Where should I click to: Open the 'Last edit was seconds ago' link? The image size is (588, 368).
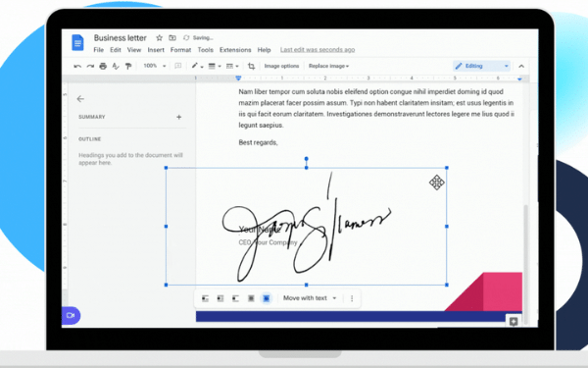[318, 50]
